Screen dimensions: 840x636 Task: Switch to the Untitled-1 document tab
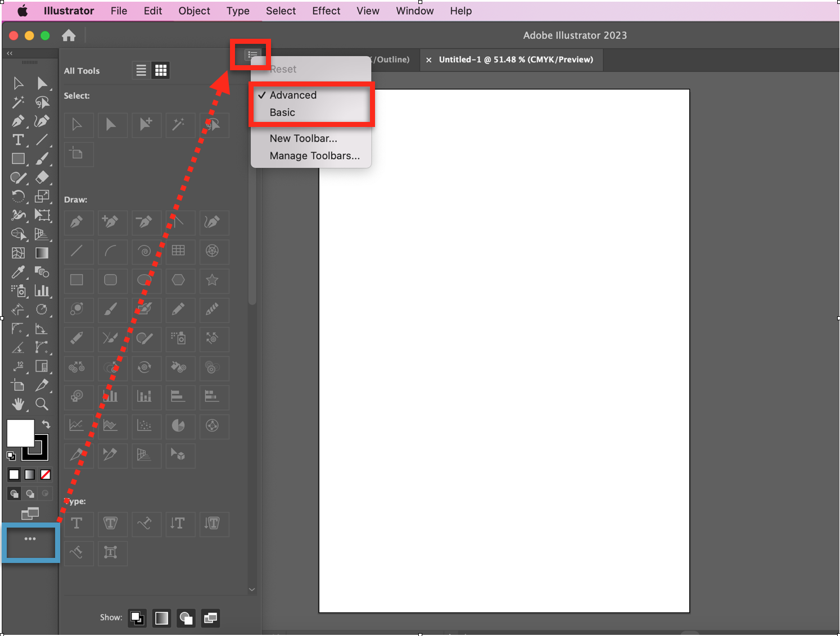point(515,60)
